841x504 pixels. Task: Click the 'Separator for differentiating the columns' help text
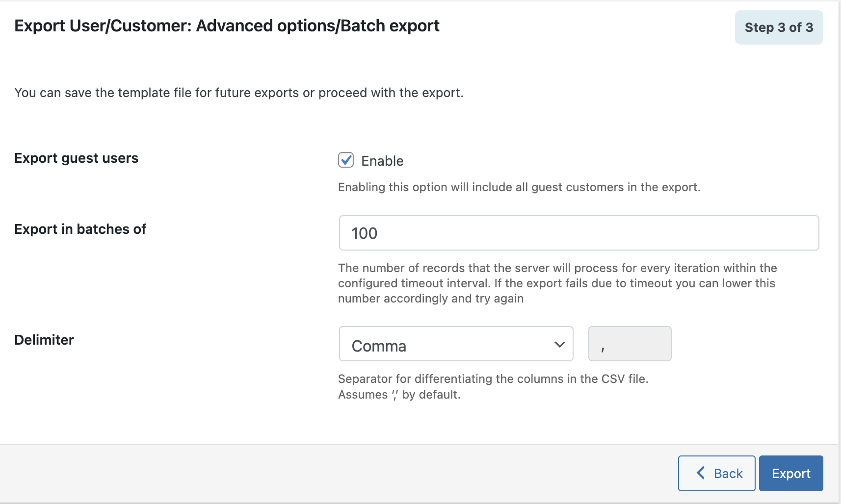pyautogui.click(x=493, y=386)
